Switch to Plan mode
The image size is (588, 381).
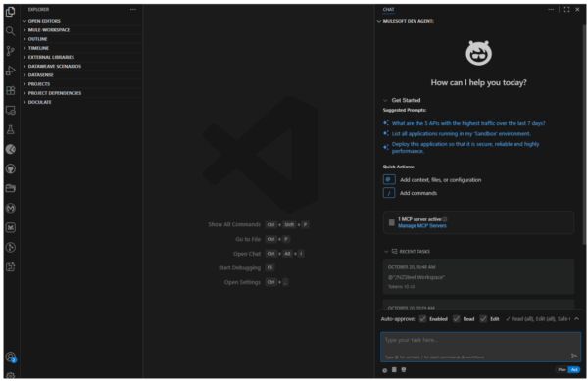(x=562, y=370)
